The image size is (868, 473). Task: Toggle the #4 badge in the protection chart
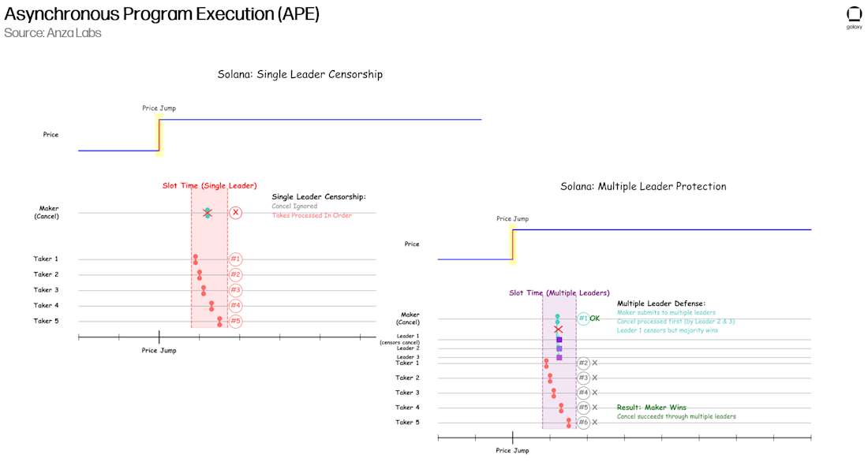click(582, 392)
